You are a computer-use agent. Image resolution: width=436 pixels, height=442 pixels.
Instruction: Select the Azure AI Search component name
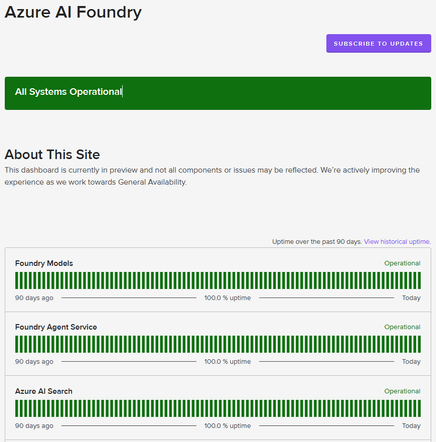44,391
